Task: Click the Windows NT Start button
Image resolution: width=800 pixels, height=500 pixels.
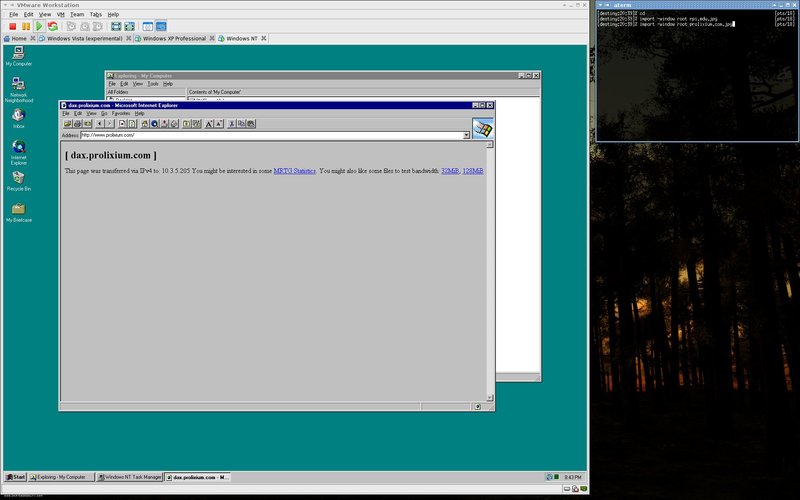Action: pos(15,477)
